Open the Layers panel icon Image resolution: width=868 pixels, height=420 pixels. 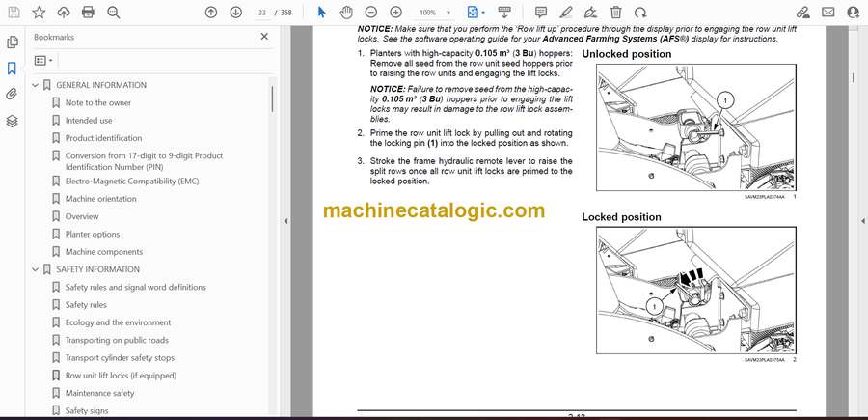pos(12,121)
